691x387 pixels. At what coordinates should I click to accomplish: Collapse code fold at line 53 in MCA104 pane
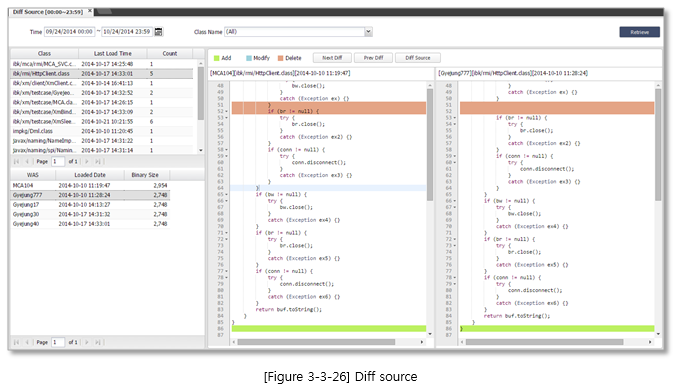227,118
